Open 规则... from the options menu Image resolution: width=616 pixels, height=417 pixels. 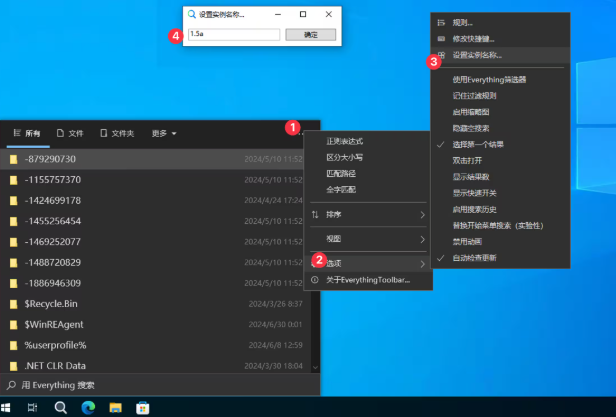500,23
